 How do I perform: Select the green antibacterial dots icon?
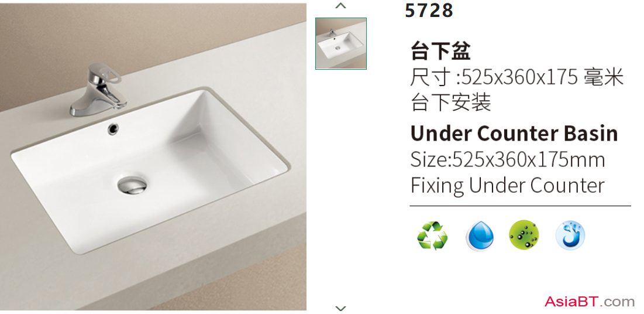[x=524, y=235]
